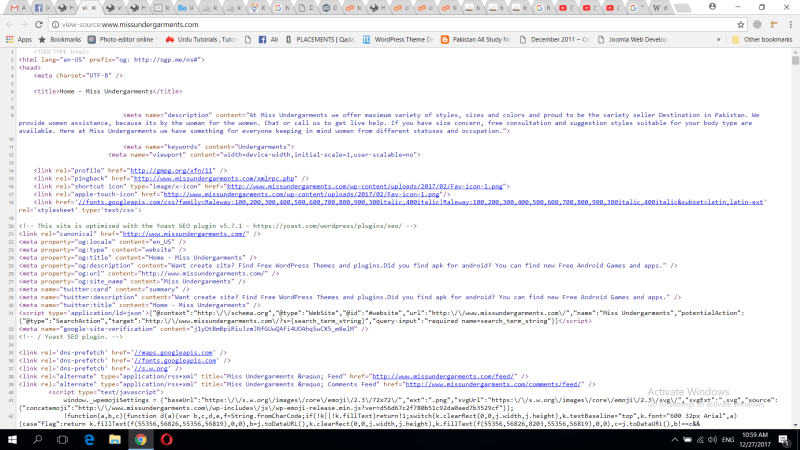Switch to the Facebook tab

41,8
